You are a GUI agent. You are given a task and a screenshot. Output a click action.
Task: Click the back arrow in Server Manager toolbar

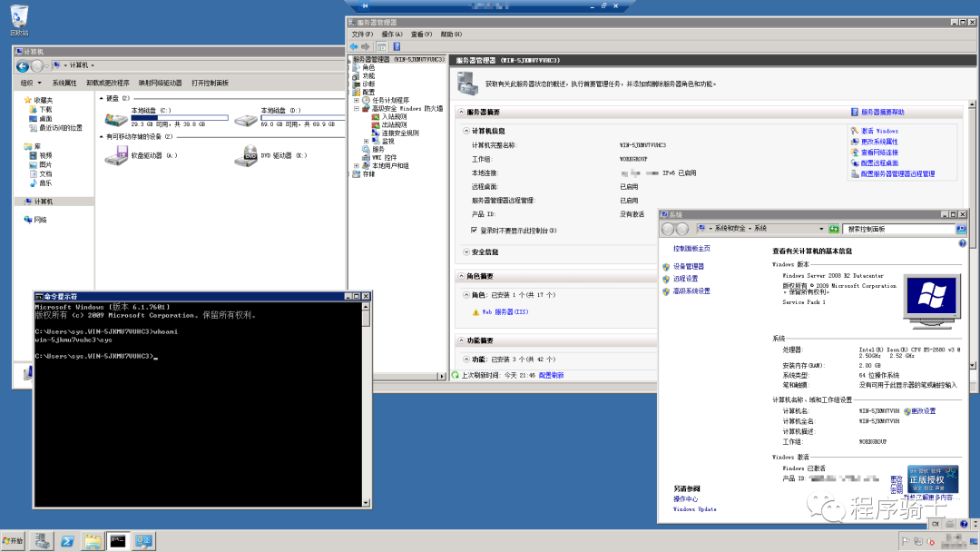click(355, 46)
